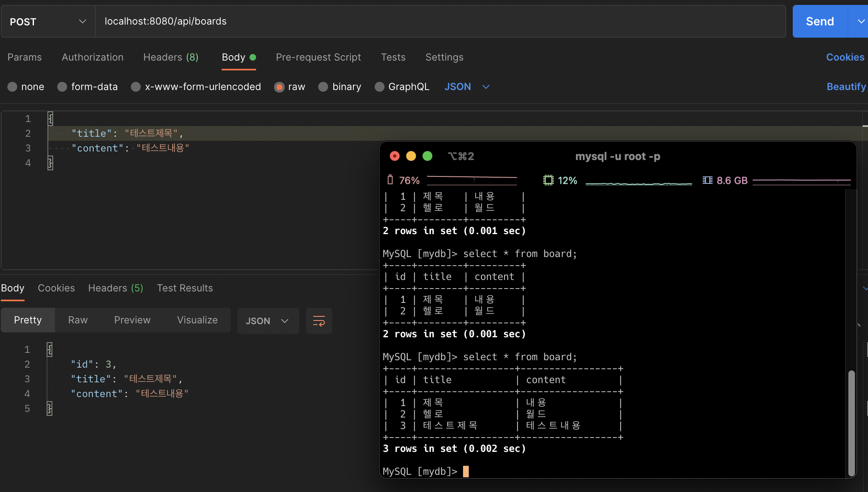Click the memory icon showing 8.6 GB

tap(707, 180)
